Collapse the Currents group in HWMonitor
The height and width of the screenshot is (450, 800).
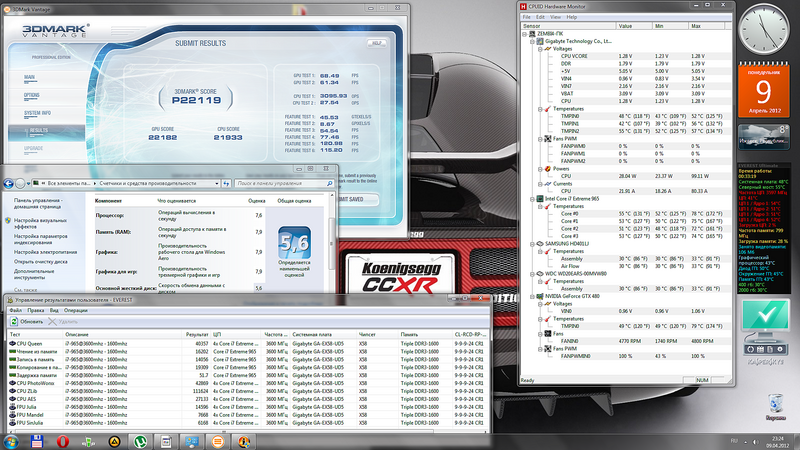coord(540,184)
